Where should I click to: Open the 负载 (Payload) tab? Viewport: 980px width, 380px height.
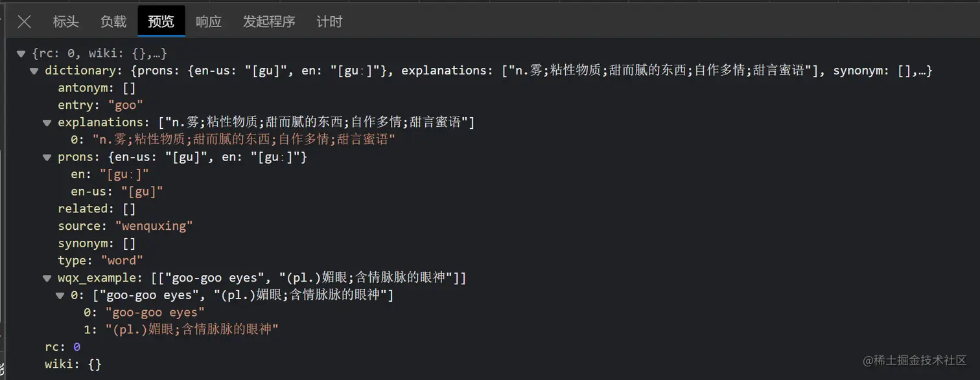[x=112, y=21]
